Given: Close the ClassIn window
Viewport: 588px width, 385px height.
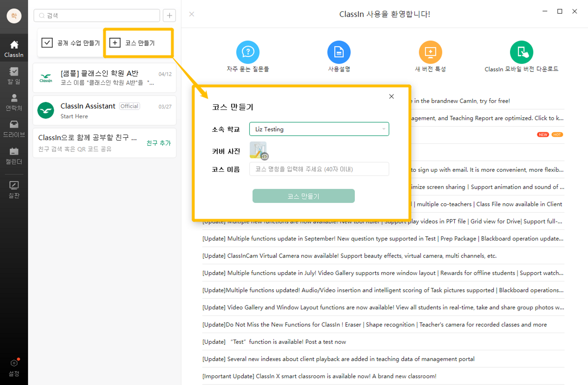Looking at the screenshot, I should (575, 11).
